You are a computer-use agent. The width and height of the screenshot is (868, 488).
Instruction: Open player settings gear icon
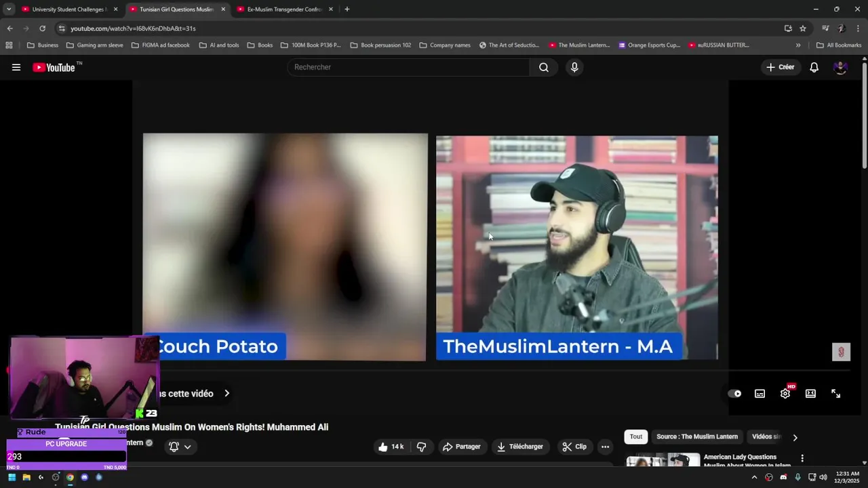pos(785,393)
